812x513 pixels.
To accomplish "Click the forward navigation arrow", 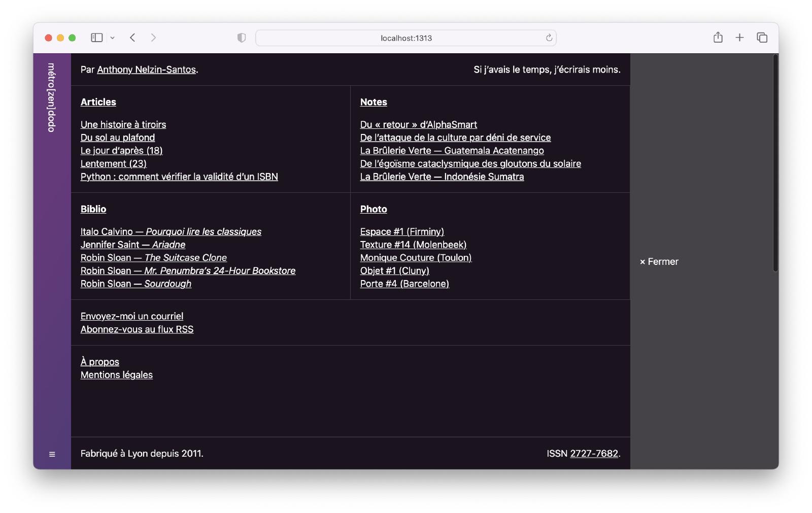I will pyautogui.click(x=153, y=38).
